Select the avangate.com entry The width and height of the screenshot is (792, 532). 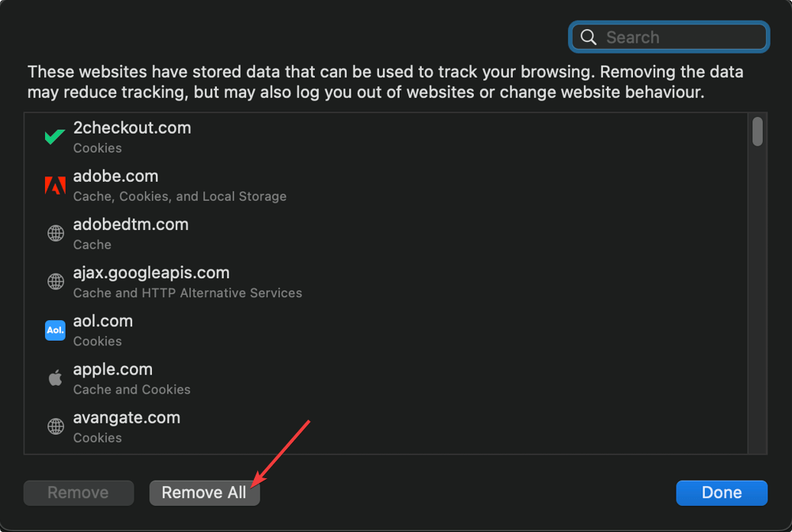tap(386, 427)
